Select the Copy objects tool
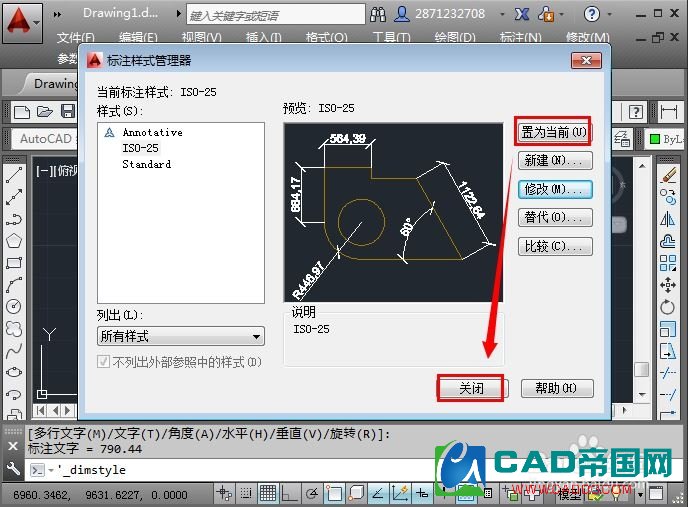Screen dimensions: 688x507 click(x=668, y=197)
